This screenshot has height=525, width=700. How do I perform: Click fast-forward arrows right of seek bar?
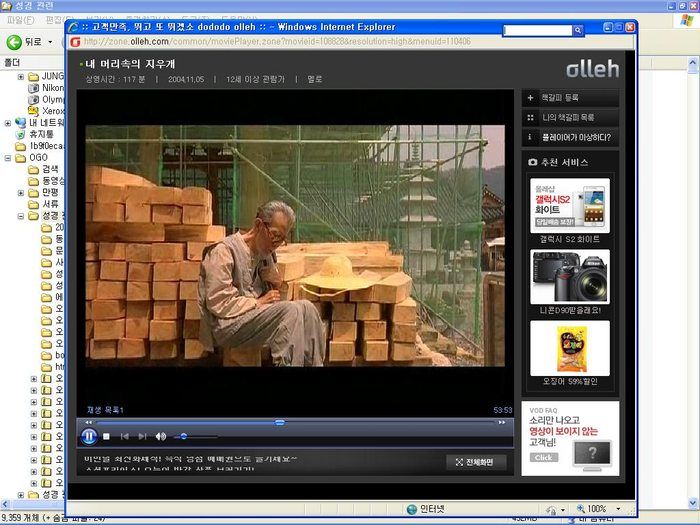[x=502, y=422]
